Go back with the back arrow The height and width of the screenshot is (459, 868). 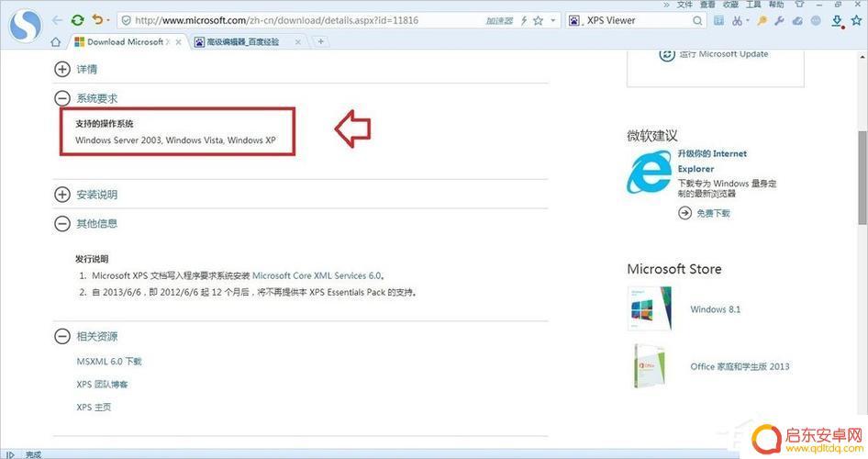coord(57,20)
